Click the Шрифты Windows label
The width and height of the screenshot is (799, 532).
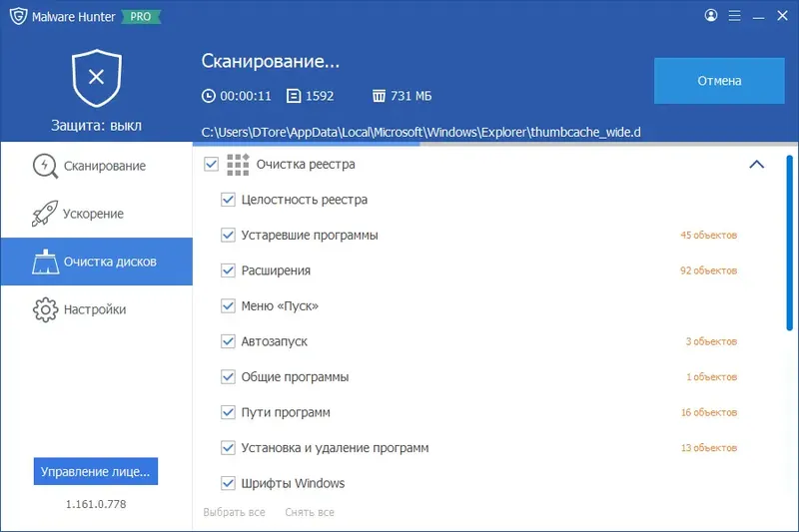click(293, 484)
